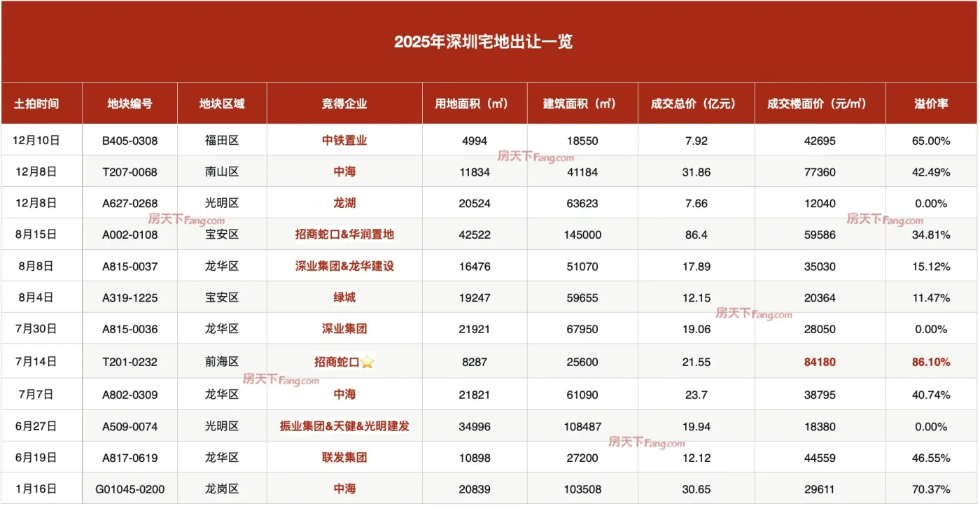Image resolution: width=980 pixels, height=506 pixels.
Task: Click the total price value 31.86
Action: tap(696, 172)
